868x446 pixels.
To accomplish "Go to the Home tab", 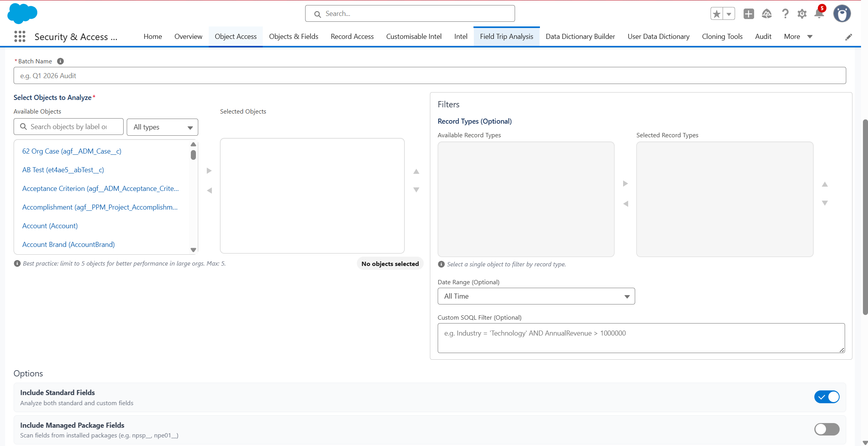I will 153,37.
